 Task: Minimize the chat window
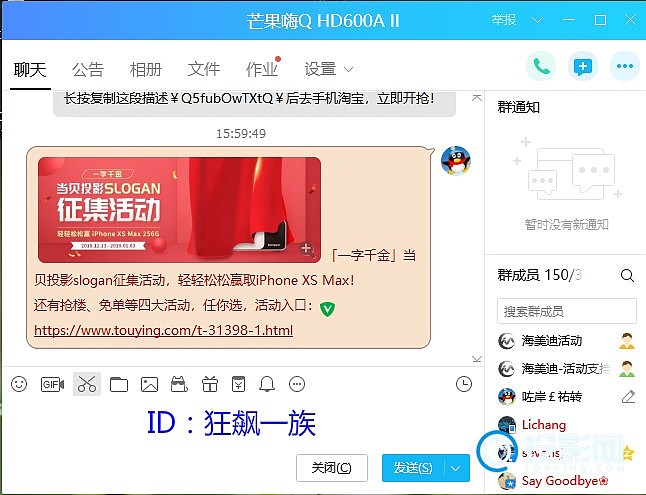[x=569, y=20]
